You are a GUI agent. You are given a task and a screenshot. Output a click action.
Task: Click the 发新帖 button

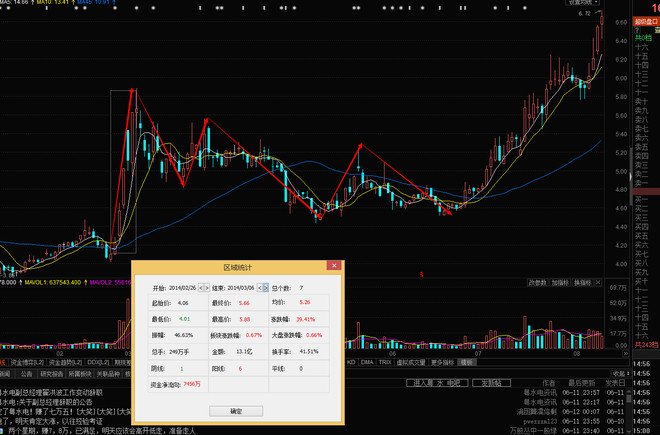(x=491, y=383)
